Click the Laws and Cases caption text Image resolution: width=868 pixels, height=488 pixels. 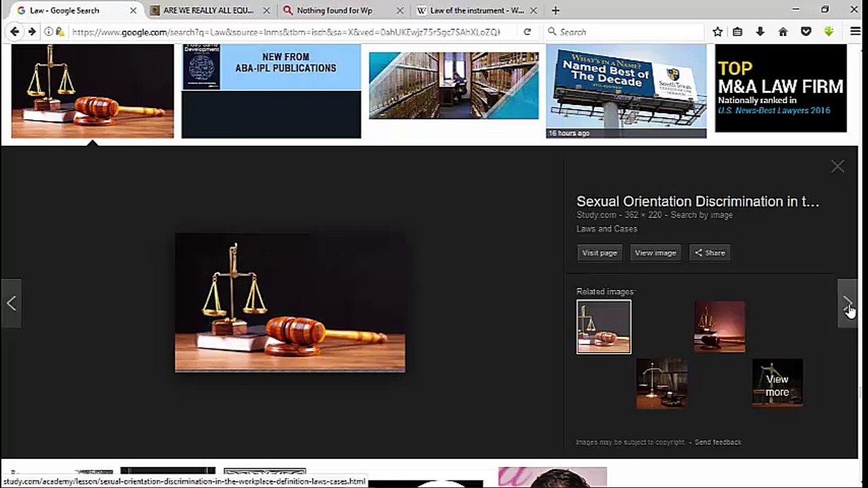[x=607, y=229]
